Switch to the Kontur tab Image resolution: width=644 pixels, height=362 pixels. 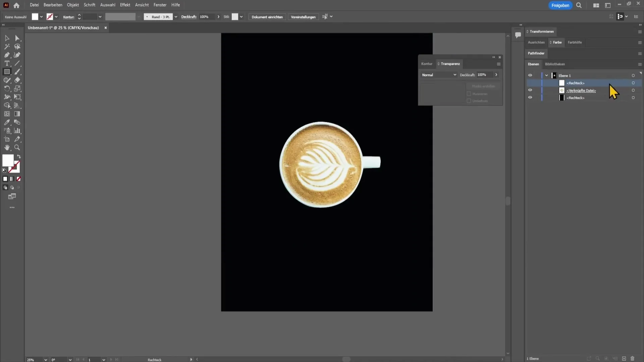(x=427, y=64)
